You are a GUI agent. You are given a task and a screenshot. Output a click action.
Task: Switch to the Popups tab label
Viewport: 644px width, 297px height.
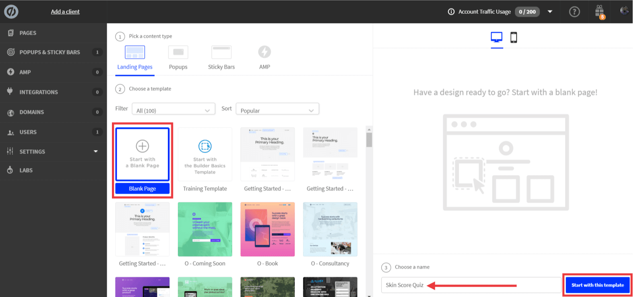pyautogui.click(x=178, y=67)
